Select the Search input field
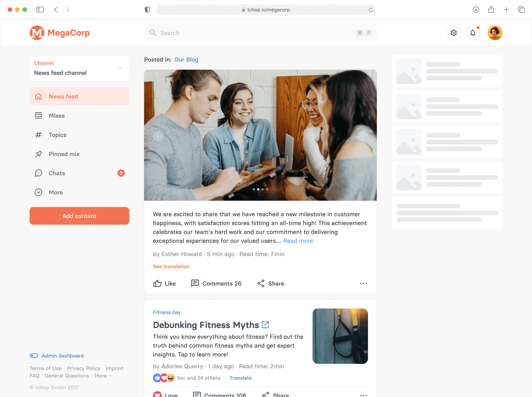This screenshot has height=397, width=532. point(260,32)
